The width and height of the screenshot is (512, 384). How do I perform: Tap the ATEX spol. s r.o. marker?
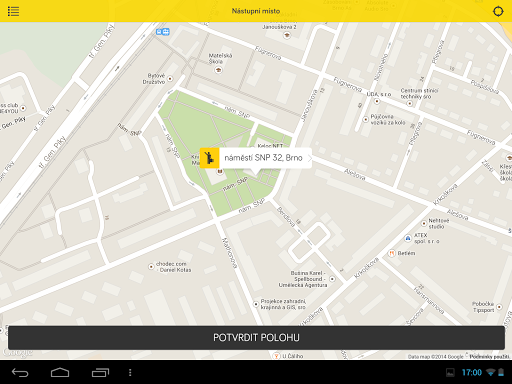(408, 238)
